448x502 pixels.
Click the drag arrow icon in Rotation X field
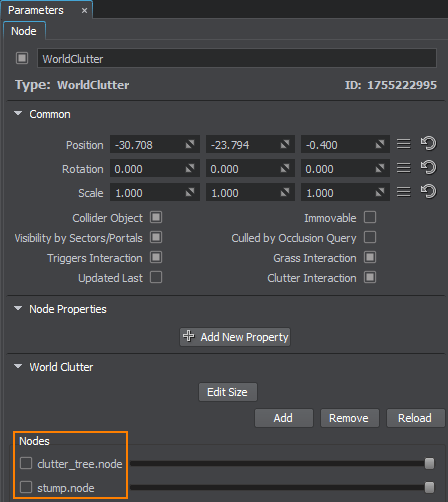click(190, 169)
